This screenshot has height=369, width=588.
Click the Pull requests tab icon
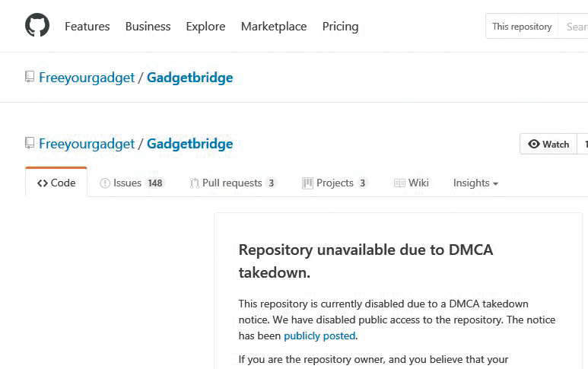click(195, 183)
